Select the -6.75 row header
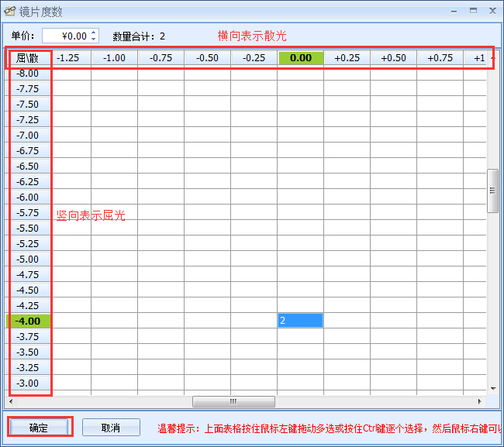The height and width of the screenshot is (447, 504). tap(28, 150)
